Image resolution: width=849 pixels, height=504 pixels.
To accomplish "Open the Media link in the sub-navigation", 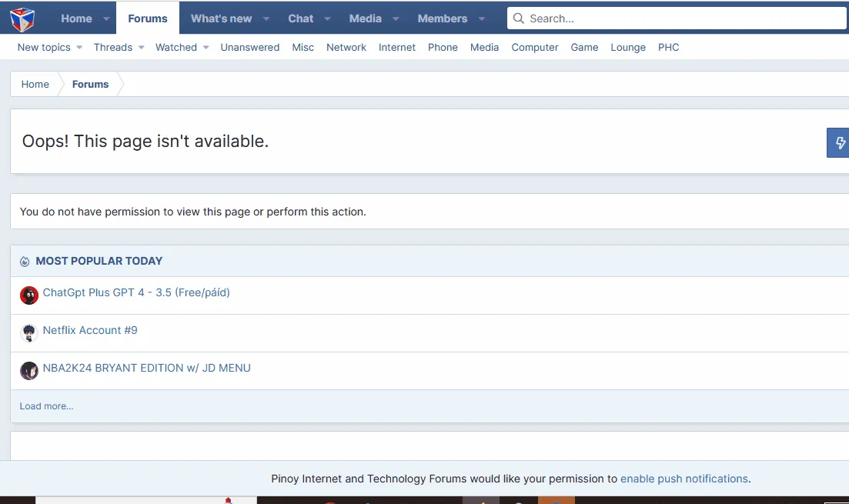I will [x=485, y=47].
